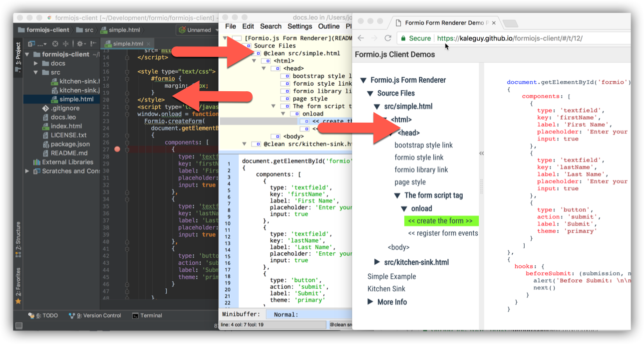The width and height of the screenshot is (644, 344).
Task: Expand Scratches and Consoles in Project tree
Action: click(x=27, y=171)
